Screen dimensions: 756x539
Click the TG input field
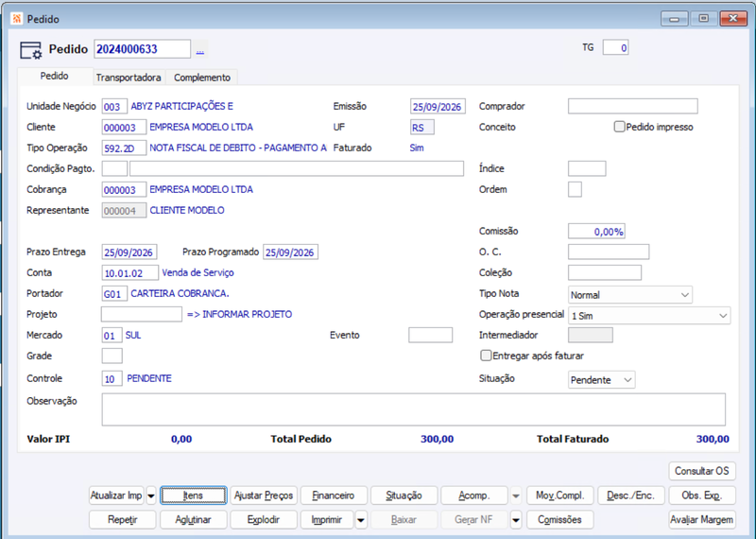(x=615, y=48)
